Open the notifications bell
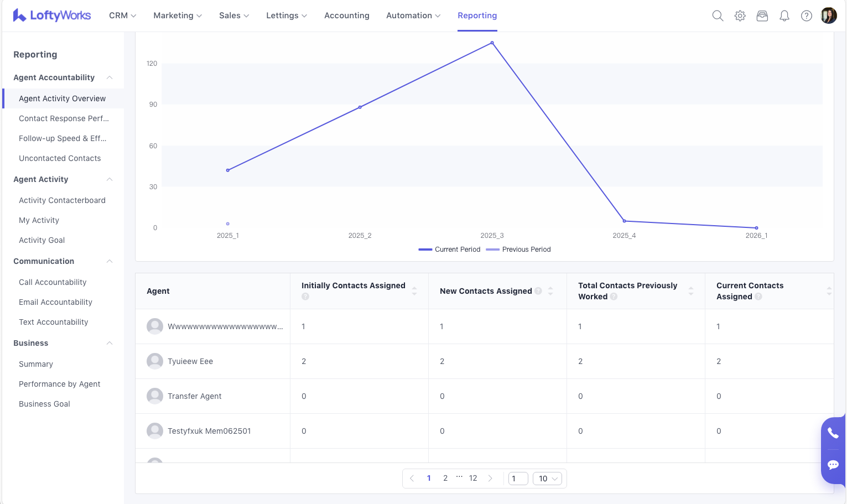This screenshot has height=504, width=847. point(784,15)
